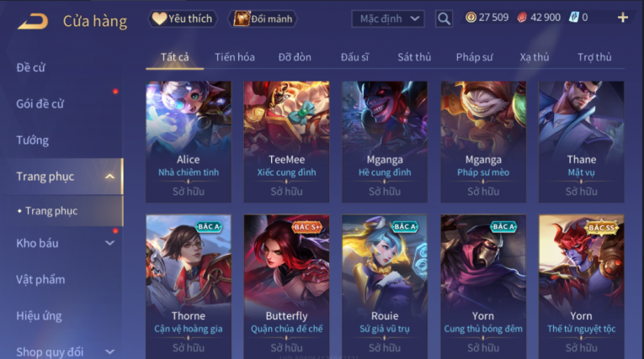This screenshot has height=359, width=644.
Task: Expand the Shop quy đổi section
Action: tap(109, 351)
